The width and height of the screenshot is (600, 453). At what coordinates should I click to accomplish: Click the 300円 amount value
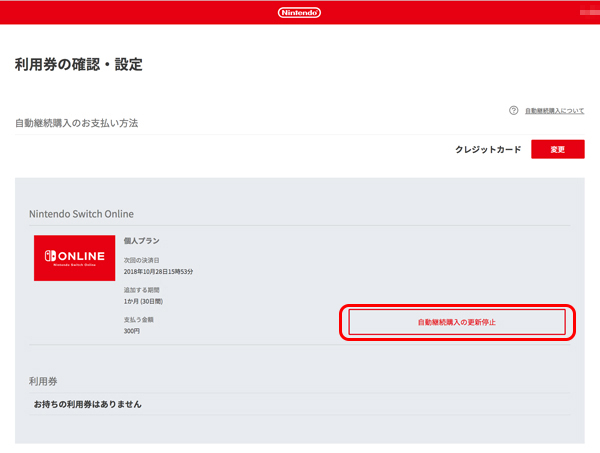tap(132, 331)
